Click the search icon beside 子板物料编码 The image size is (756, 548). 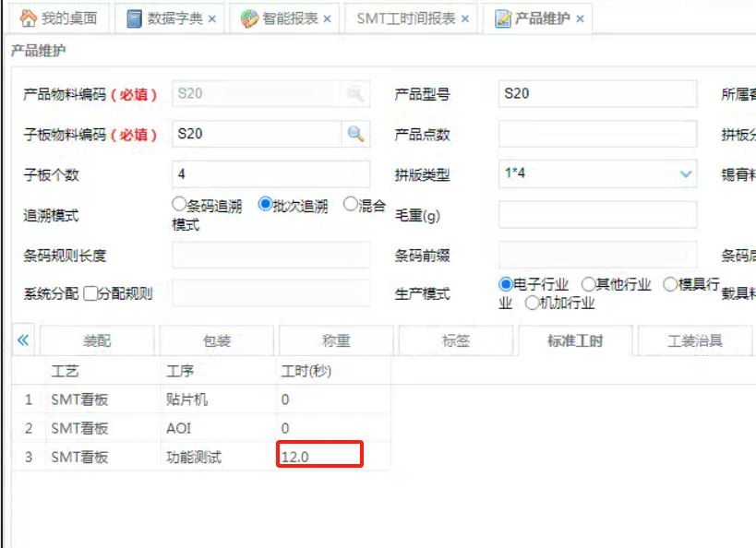355,135
